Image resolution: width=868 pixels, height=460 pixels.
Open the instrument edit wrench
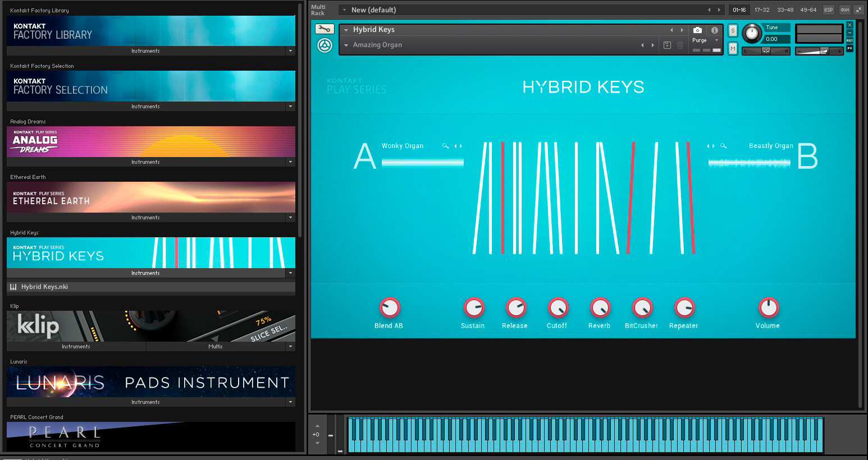pyautogui.click(x=325, y=29)
